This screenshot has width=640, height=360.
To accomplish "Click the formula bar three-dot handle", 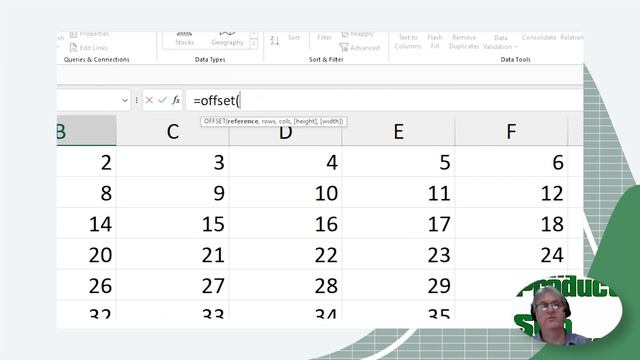I will click(136, 100).
